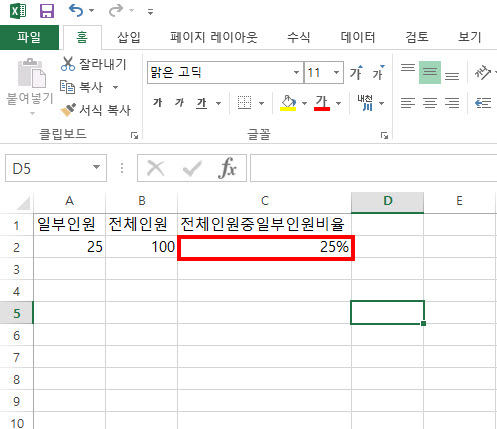Screen dimensions: 497x429
Task: Click 복사 copy button
Action: [81, 87]
